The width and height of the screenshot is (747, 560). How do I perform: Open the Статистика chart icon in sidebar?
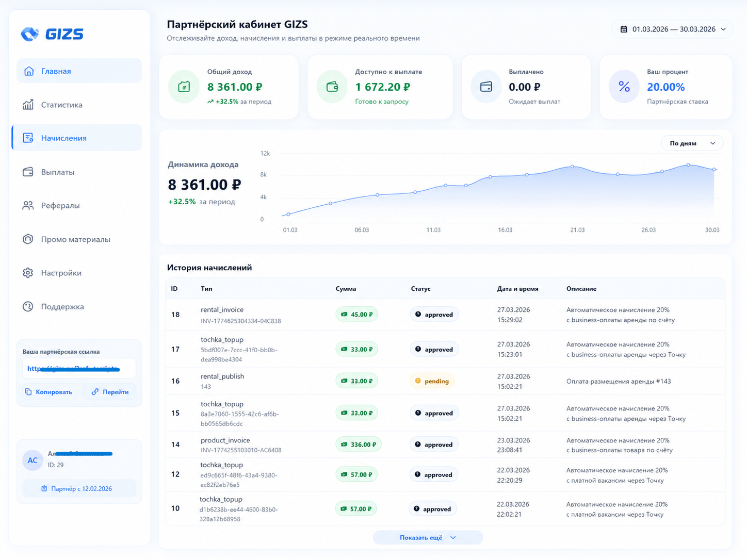(28, 105)
